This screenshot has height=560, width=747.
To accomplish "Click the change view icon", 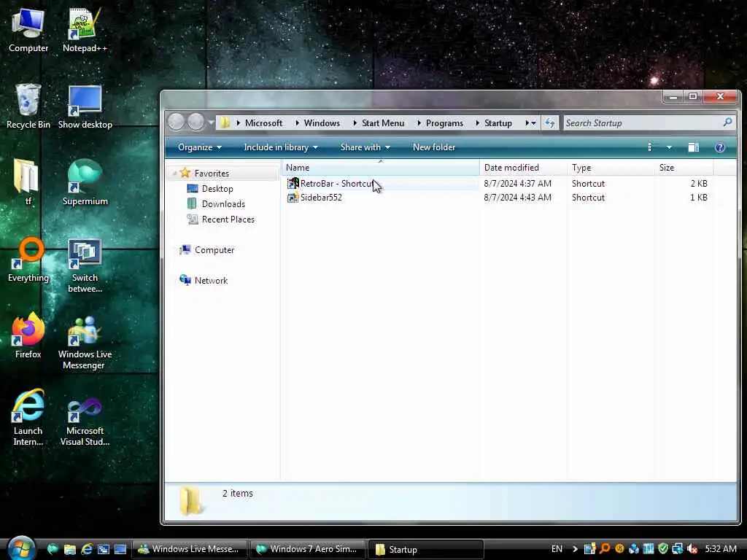I will click(651, 147).
